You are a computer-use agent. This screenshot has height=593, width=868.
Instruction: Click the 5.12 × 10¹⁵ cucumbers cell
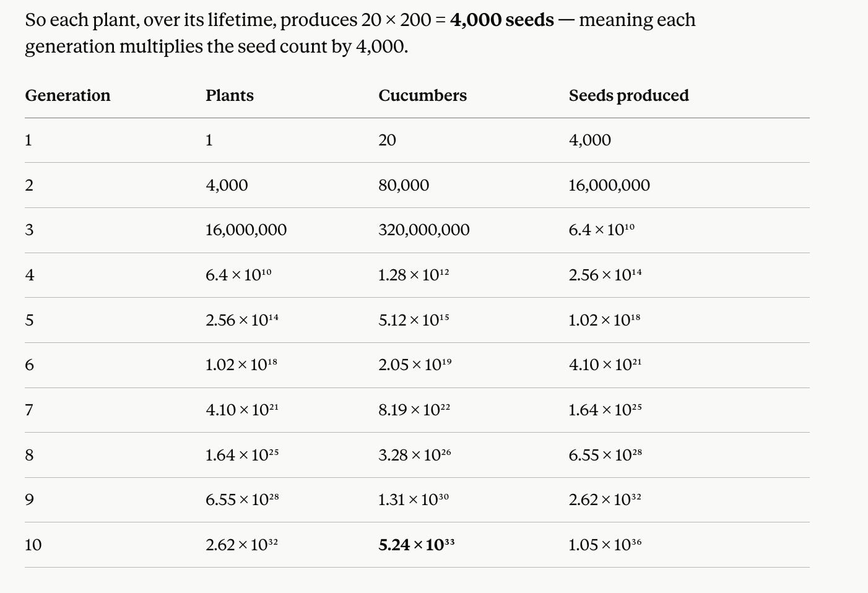pyautogui.click(x=414, y=320)
